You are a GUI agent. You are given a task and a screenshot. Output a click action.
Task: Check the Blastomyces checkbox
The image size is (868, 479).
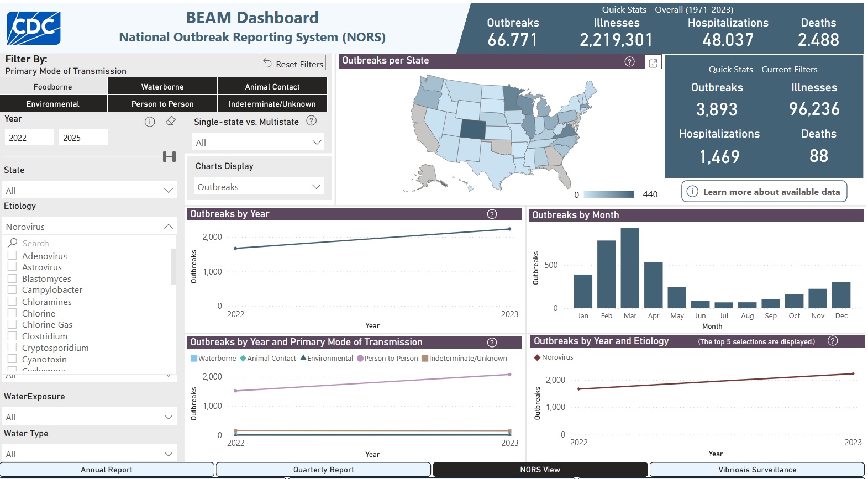coord(12,278)
